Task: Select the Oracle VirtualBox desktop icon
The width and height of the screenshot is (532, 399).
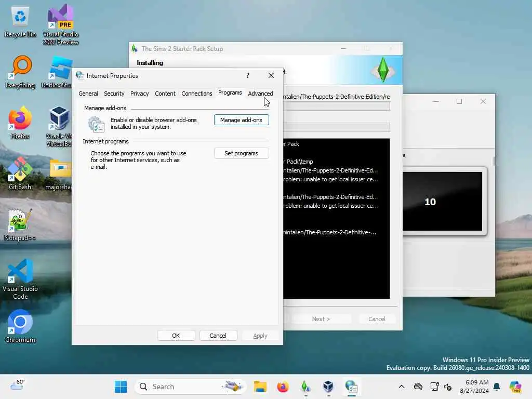Action: coord(58,126)
